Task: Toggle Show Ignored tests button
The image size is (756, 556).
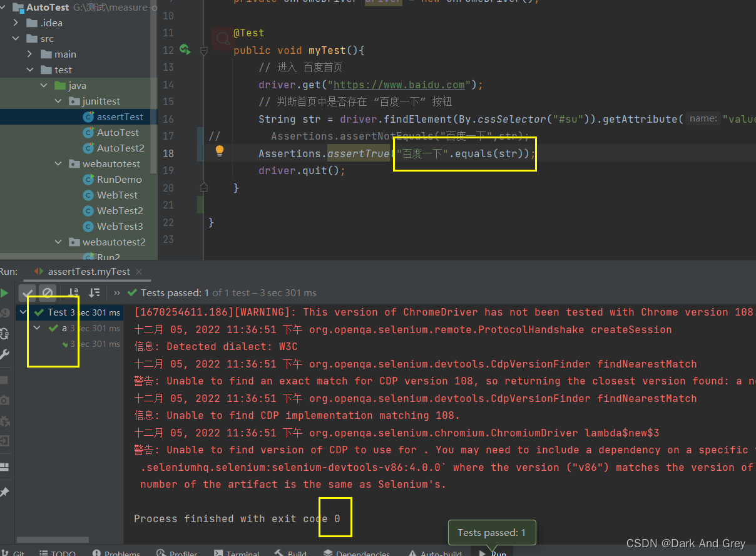Action: point(47,292)
